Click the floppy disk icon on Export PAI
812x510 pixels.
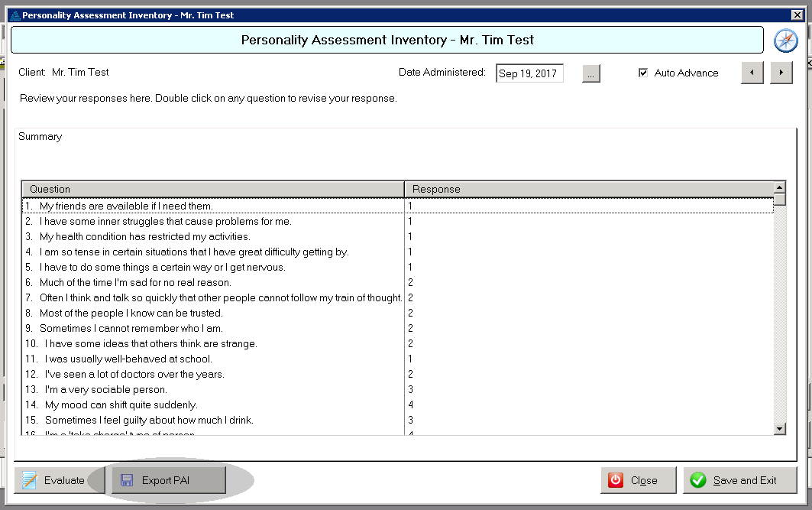[x=125, y=480]
